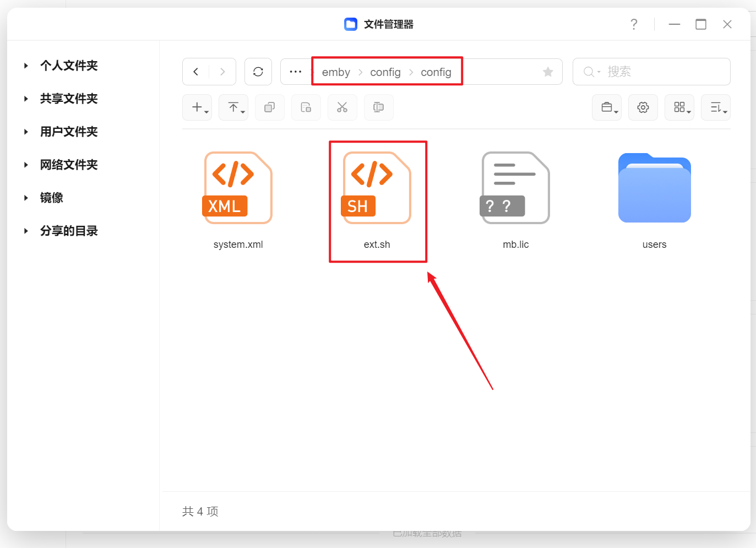Select 共享文件夹 in the sidebar

coord(69,99)
